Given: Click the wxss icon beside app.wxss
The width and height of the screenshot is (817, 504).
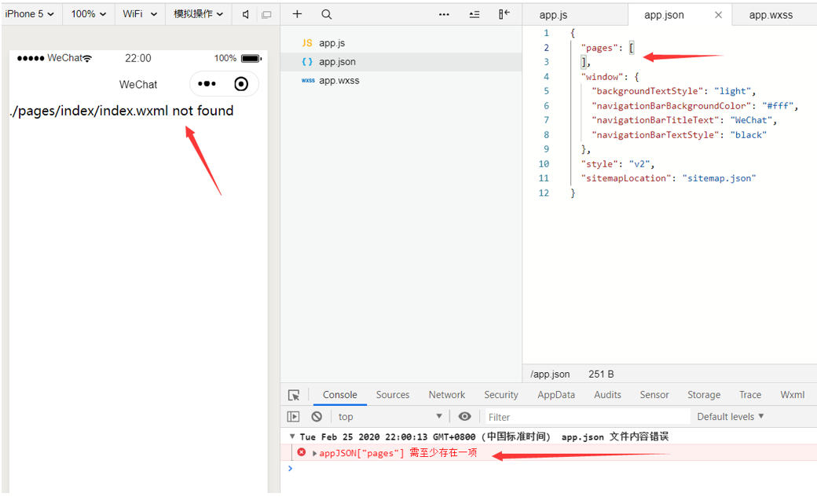Looking at the screenshot, I should point(308,81).
